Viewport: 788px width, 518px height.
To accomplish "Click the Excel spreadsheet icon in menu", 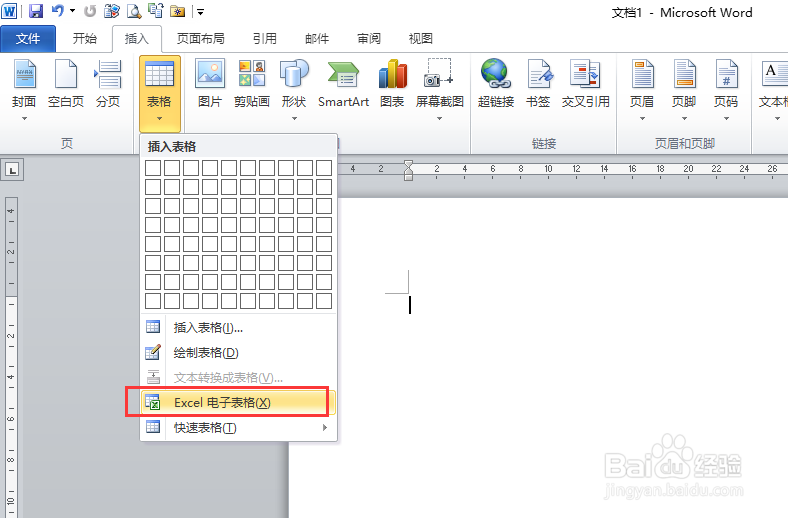I will pos(153,402).
